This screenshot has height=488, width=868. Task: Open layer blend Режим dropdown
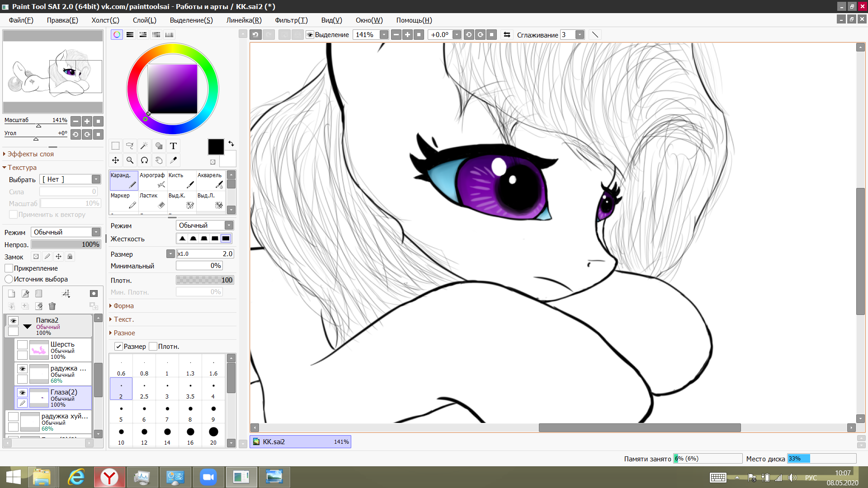pos(66,232)
